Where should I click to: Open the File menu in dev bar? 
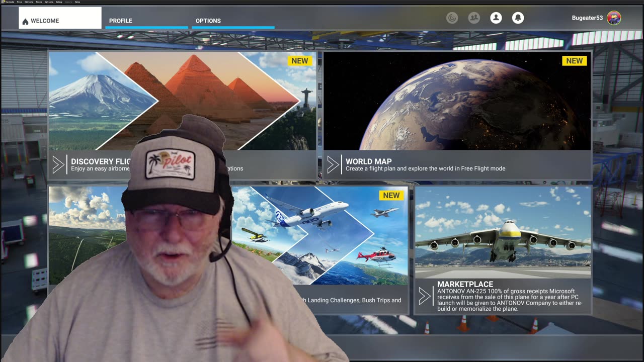coord(20,2)
